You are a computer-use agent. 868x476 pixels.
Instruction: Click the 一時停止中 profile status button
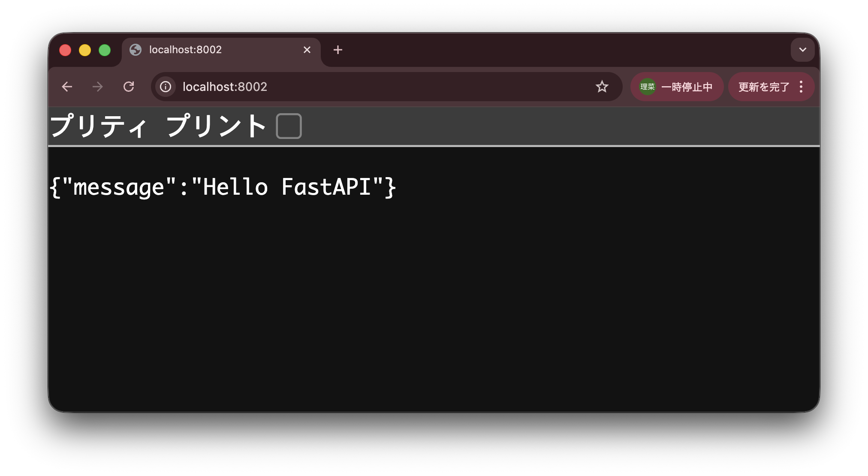[687, 87]
